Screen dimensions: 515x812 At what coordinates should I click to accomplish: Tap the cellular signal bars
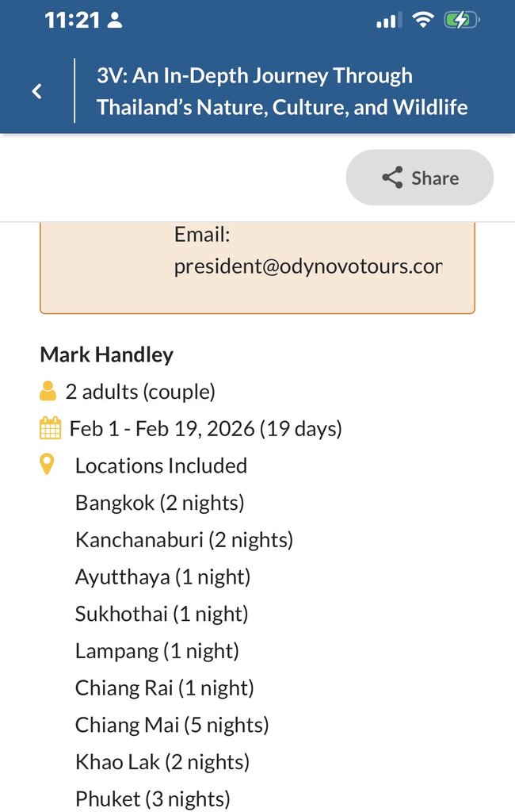(388, 21)
